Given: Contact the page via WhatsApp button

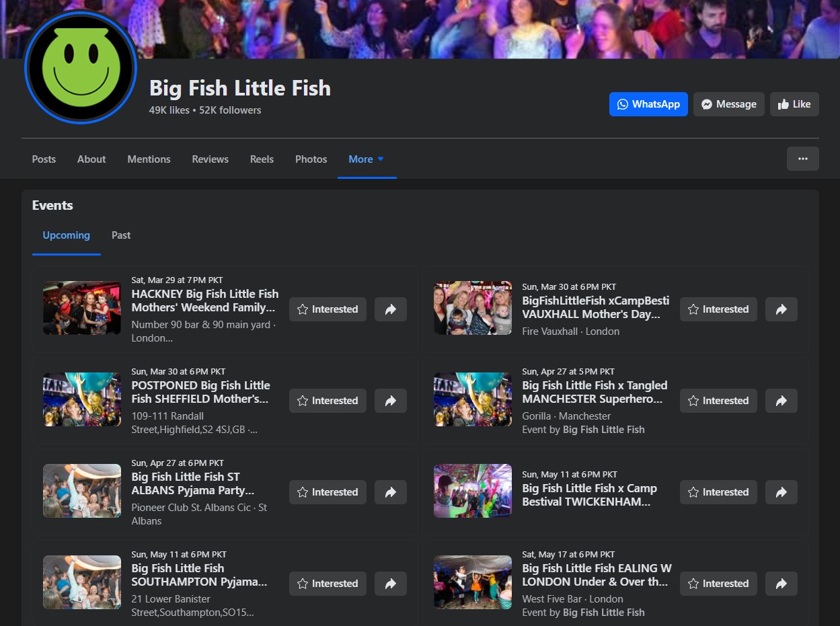Looking at the screenshot, I should tap(648, 104).
